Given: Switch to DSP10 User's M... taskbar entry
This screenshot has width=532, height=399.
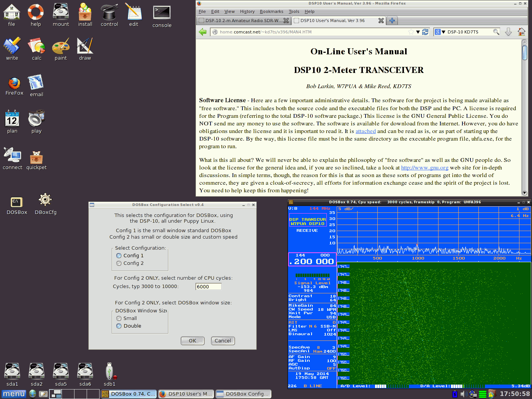Looking at the screenshot, I should pyautogui.click(x=186, y=394).
